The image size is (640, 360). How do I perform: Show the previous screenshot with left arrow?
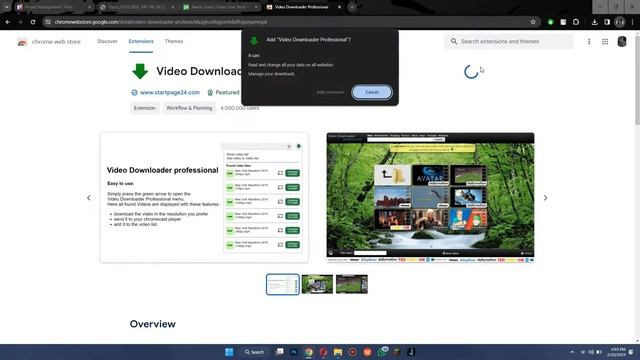(89, 198)
